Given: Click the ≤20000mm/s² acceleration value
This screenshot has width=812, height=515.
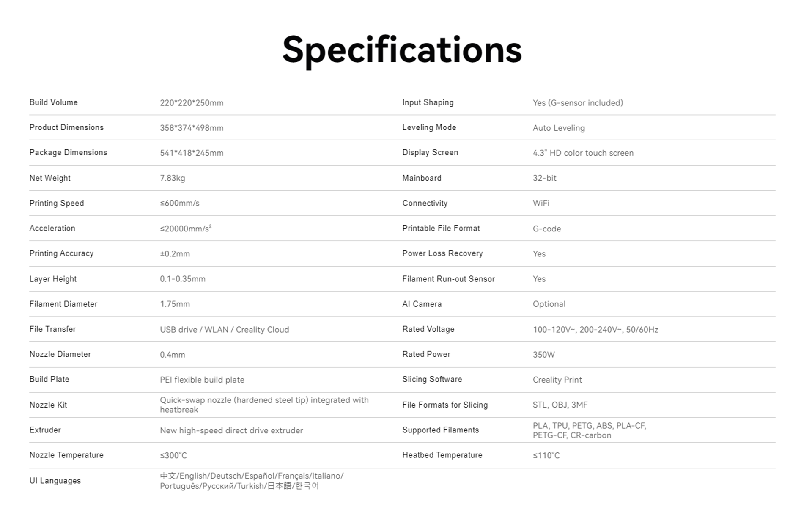Looking at the screenshot, I should click(186, 229).
